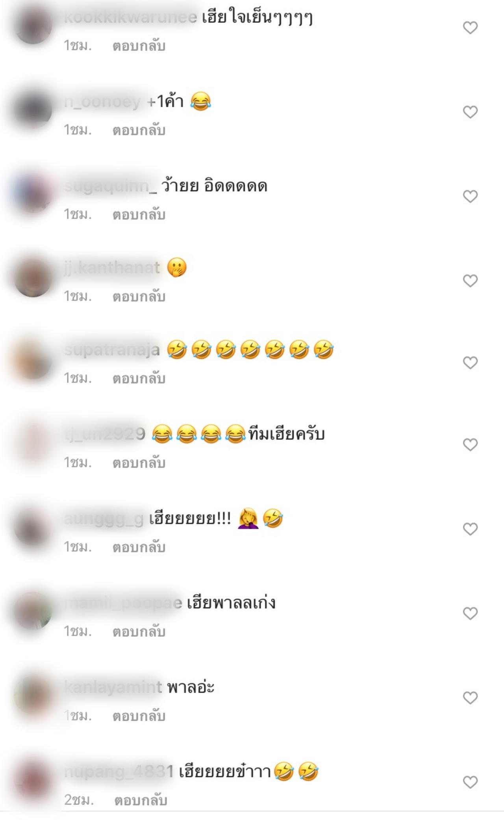
Task: Tap heart on 'เฮียยยยข๋าาา' comment
Action: point(470,782)
